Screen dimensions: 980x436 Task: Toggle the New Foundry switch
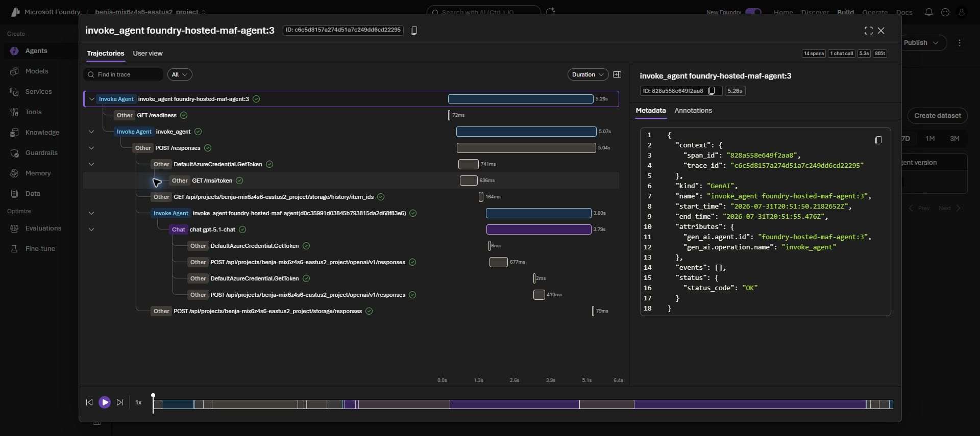coord(753,12)
